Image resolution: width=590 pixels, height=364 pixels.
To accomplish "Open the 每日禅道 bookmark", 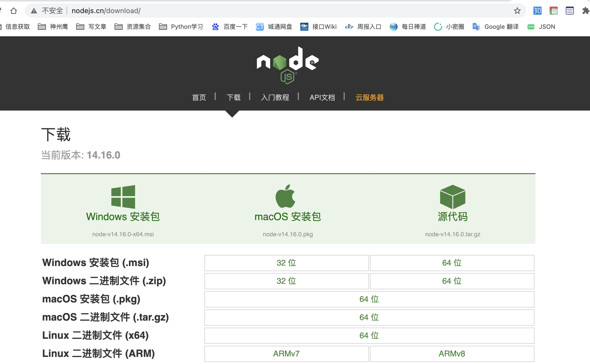I will [x=408, y=27].
